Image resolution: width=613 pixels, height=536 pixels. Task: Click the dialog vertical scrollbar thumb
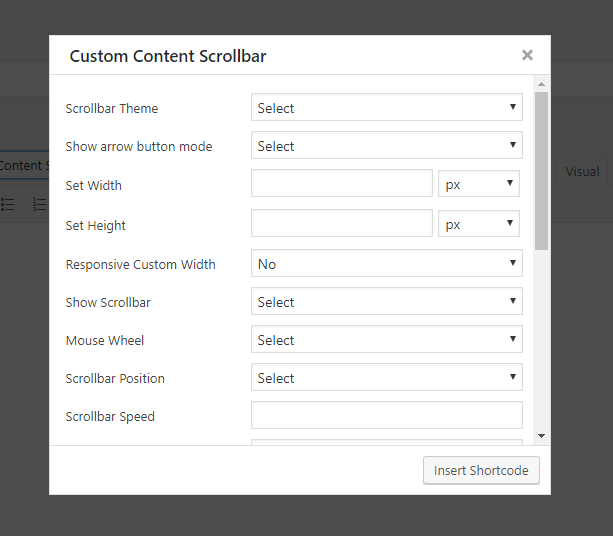point(541,170)
